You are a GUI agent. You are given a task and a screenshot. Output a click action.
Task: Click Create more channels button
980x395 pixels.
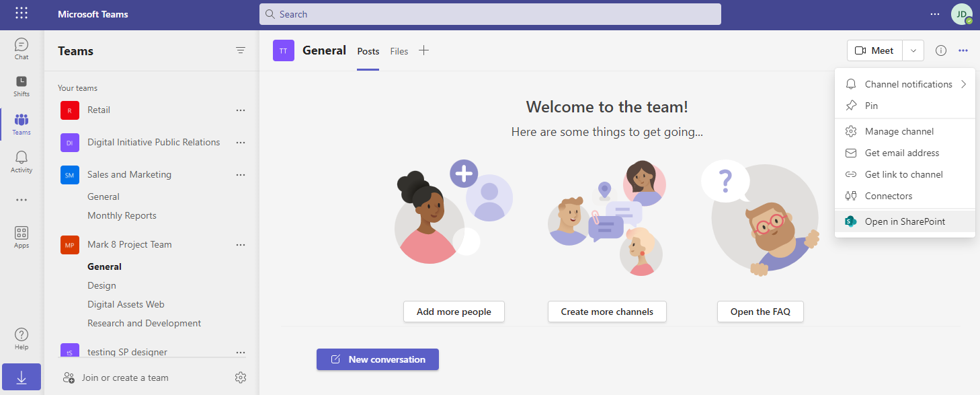click(607, 312)
